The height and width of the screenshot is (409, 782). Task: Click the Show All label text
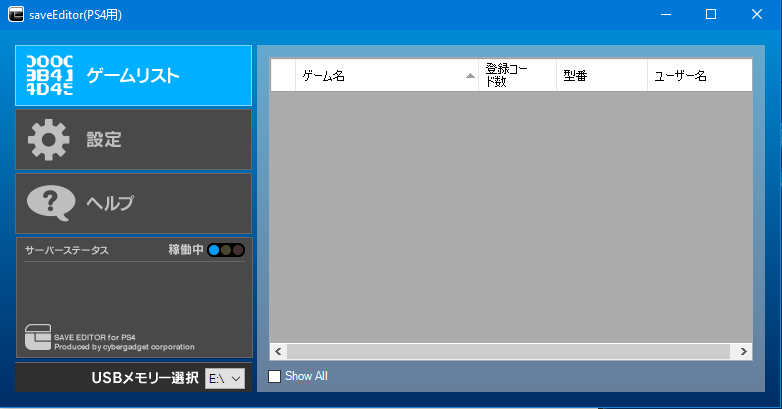pos(306,376)
